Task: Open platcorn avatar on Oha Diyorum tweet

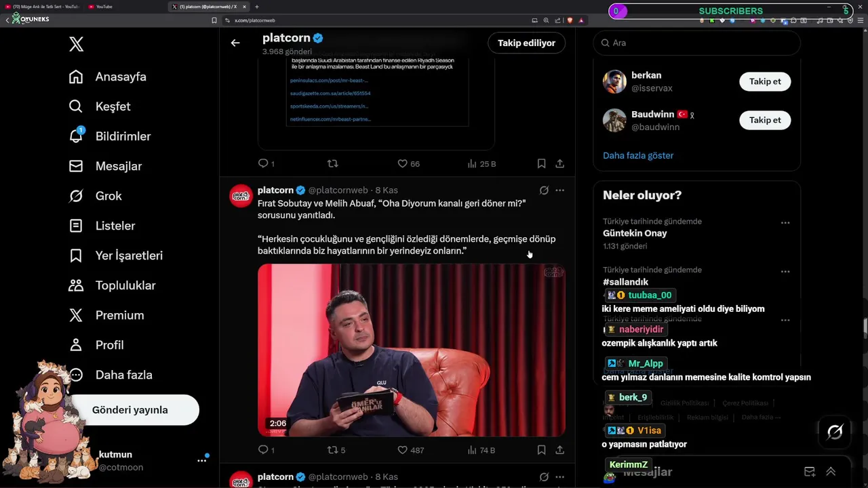Action: click(x=241, y=197)
